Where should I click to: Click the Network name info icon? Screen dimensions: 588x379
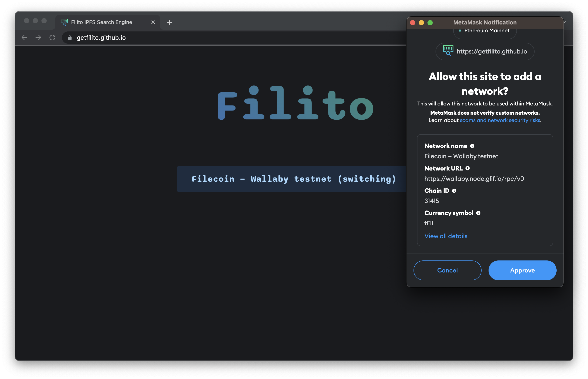point(472,146)
